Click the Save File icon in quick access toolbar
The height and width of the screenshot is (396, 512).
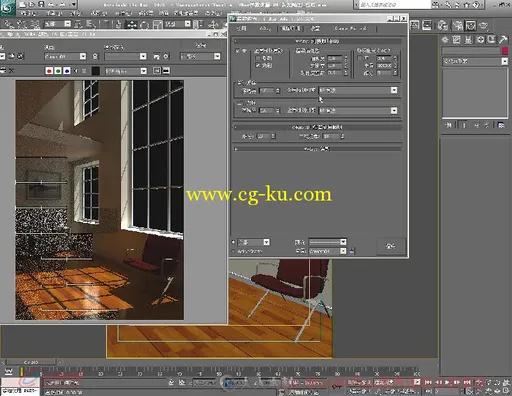pyautogui.click(x=41, y=5)
